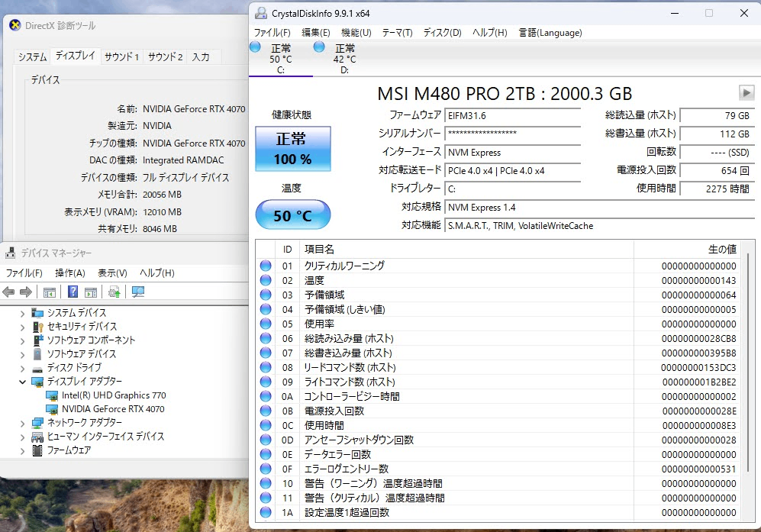This screenshot has height=532, width=761.
Task: Click the blue status dot for ID 0C row
Action: (266, 425)
